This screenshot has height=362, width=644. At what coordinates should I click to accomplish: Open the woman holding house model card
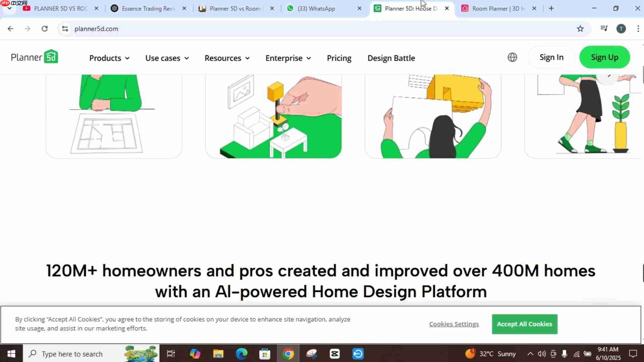[x=433, y=116]
